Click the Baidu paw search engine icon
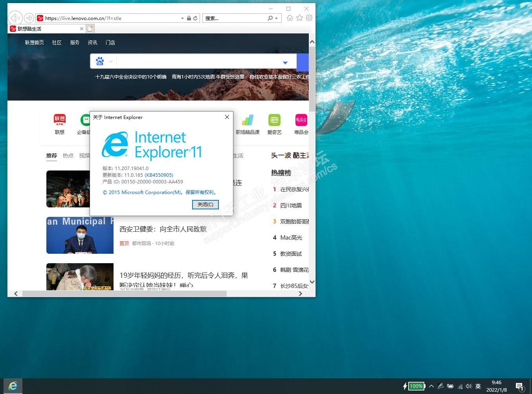This screenshot has width=532, height=394. tap(100, 61)
